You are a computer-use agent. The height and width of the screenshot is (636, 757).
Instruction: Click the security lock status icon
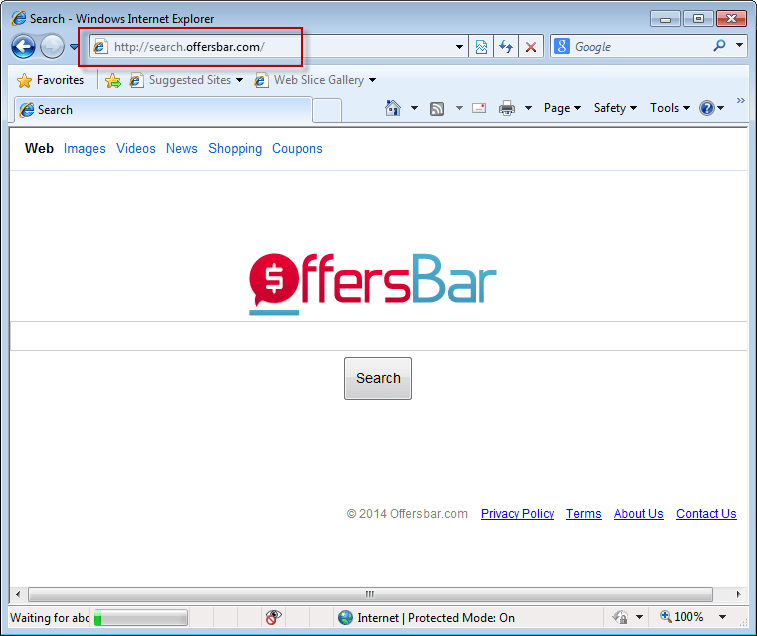coord(621,617)
